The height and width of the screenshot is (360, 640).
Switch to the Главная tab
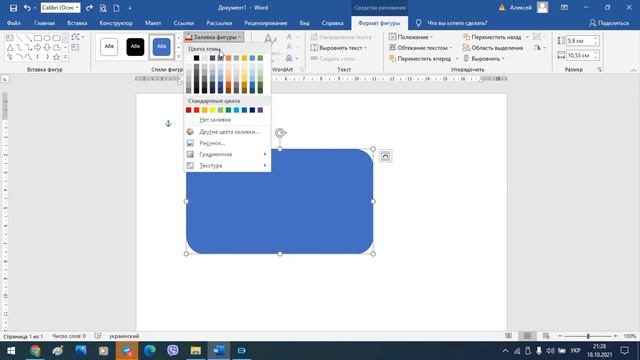coord(44,23)
